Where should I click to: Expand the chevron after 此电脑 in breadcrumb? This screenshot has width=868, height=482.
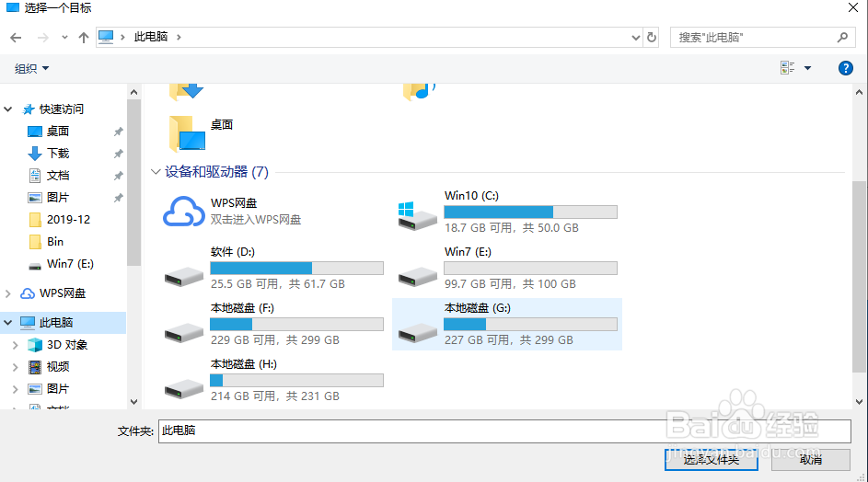pos(179,37)
